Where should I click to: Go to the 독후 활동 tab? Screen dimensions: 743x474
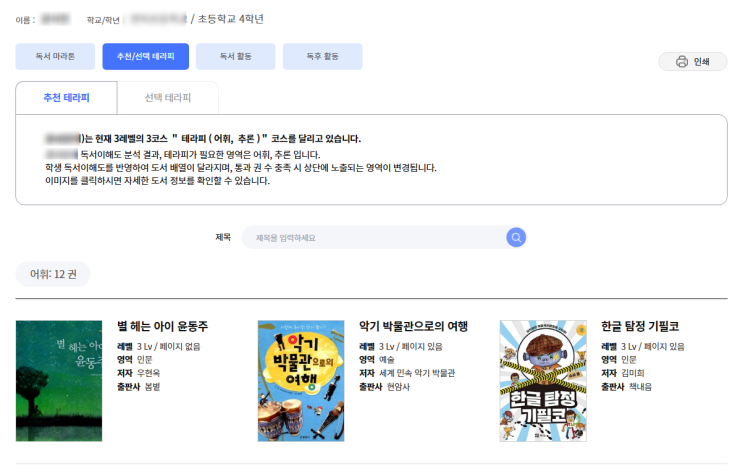[322, 57]
